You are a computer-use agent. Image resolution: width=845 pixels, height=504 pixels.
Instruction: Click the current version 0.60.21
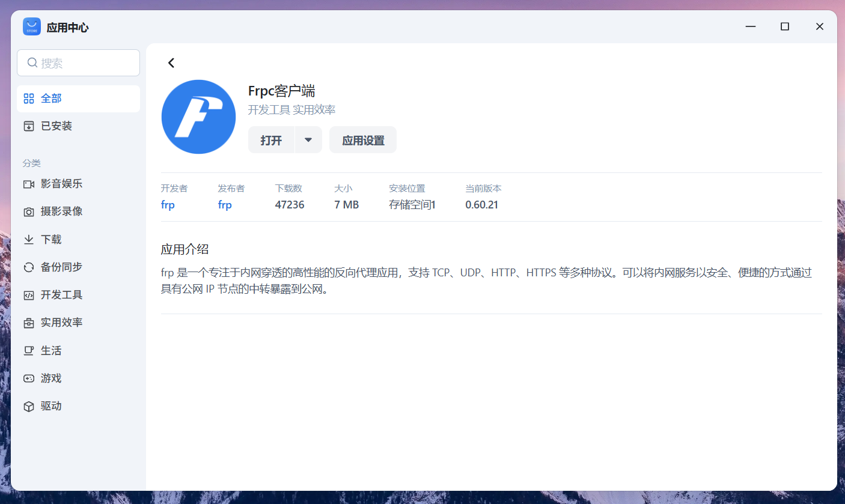click(482, 205)
